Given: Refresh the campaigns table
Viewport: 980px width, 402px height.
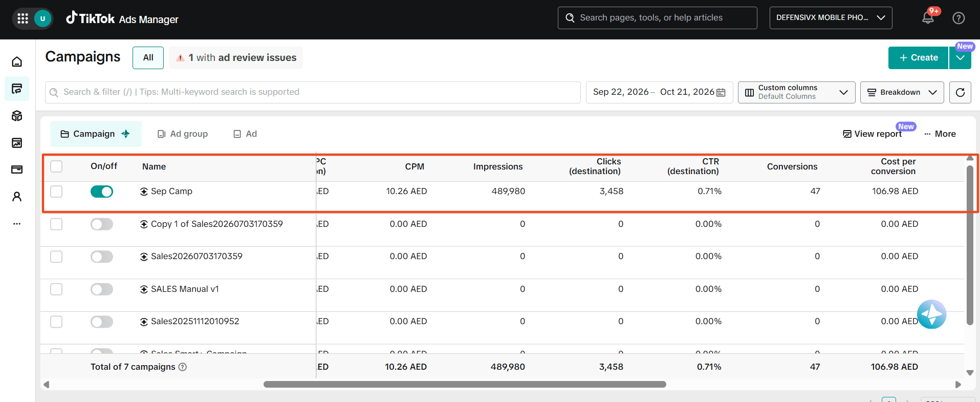Looking at the screenshot, I should 960,92.
